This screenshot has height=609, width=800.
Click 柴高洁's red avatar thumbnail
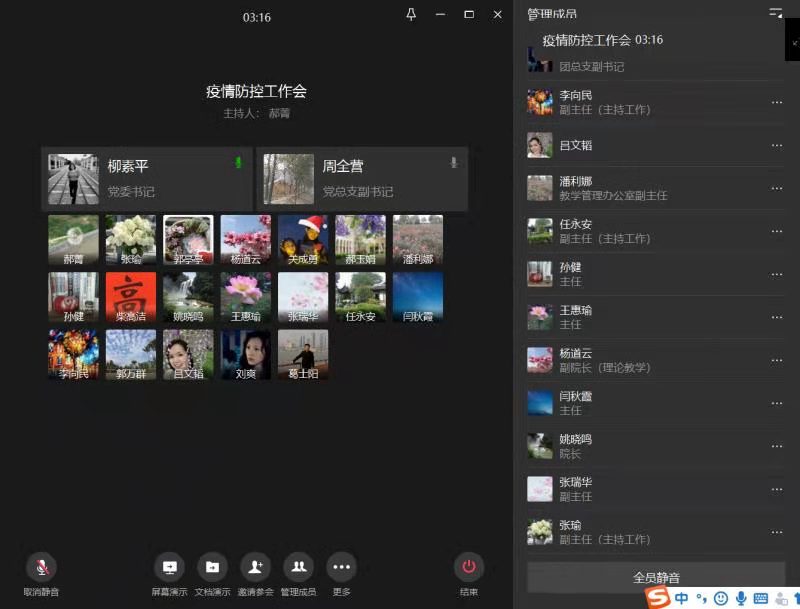131,296
